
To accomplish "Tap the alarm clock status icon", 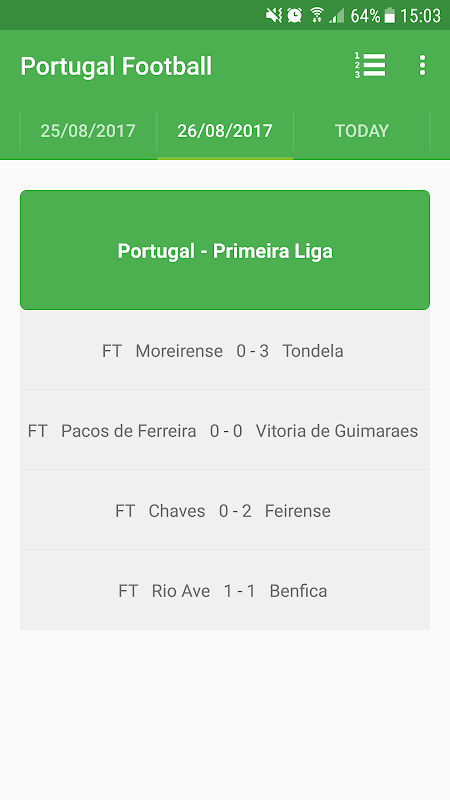I will [294, 15].
